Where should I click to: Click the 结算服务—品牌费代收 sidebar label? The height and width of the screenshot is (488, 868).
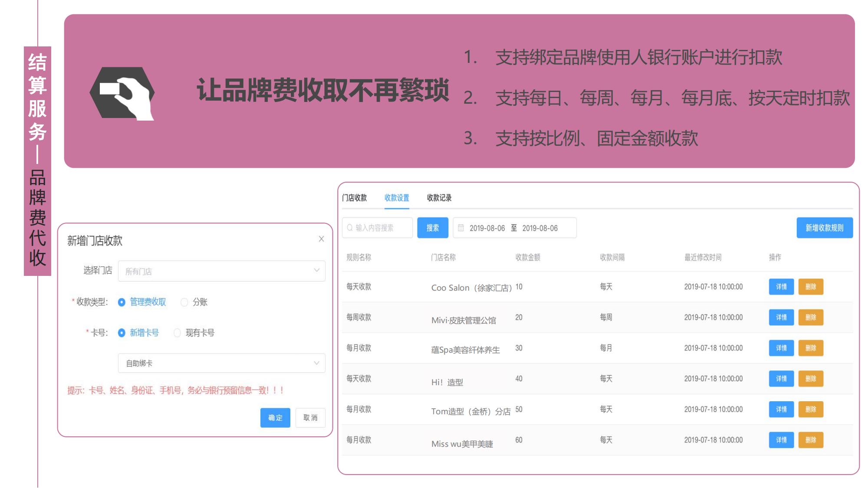pos(37,161)
